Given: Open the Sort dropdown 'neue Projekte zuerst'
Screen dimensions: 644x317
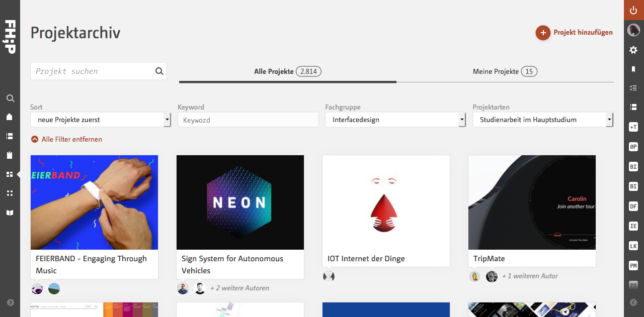Looking at the screenshot, I should 101,120.
